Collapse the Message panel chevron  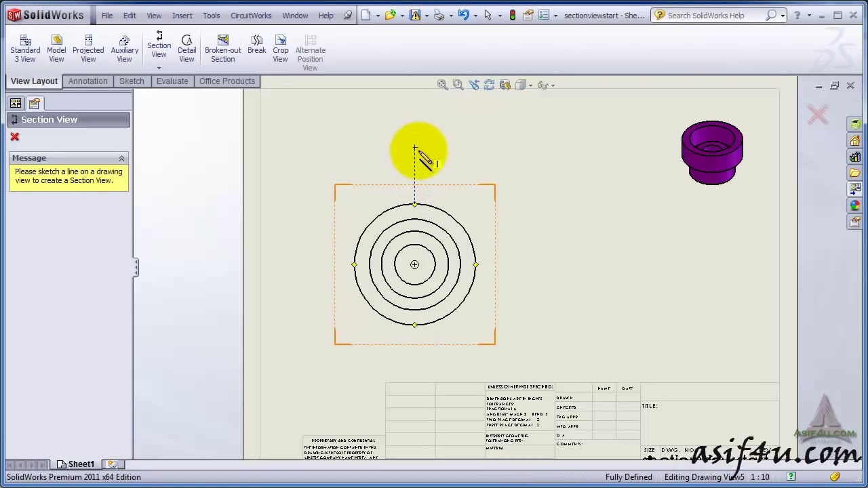pos(122,158)
